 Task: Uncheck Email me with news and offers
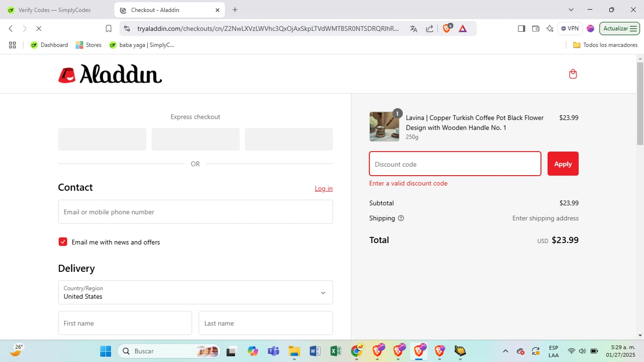(x=63, y=242)
